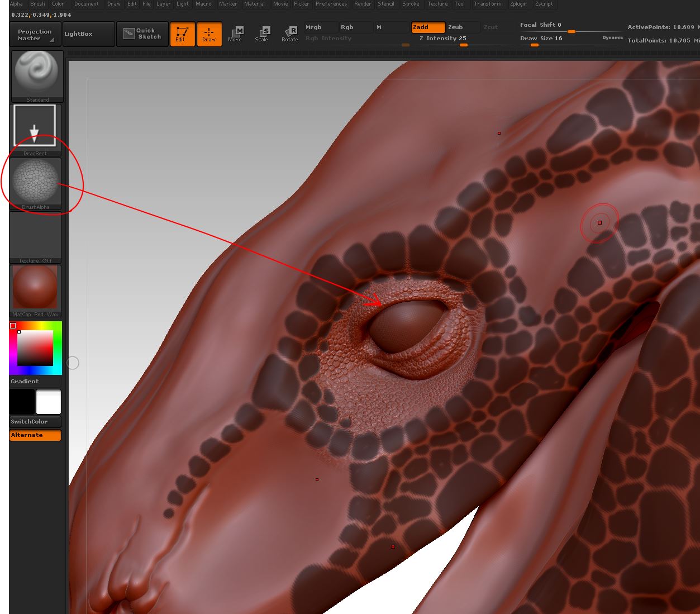Open the Picker menu

click(302, 4)
